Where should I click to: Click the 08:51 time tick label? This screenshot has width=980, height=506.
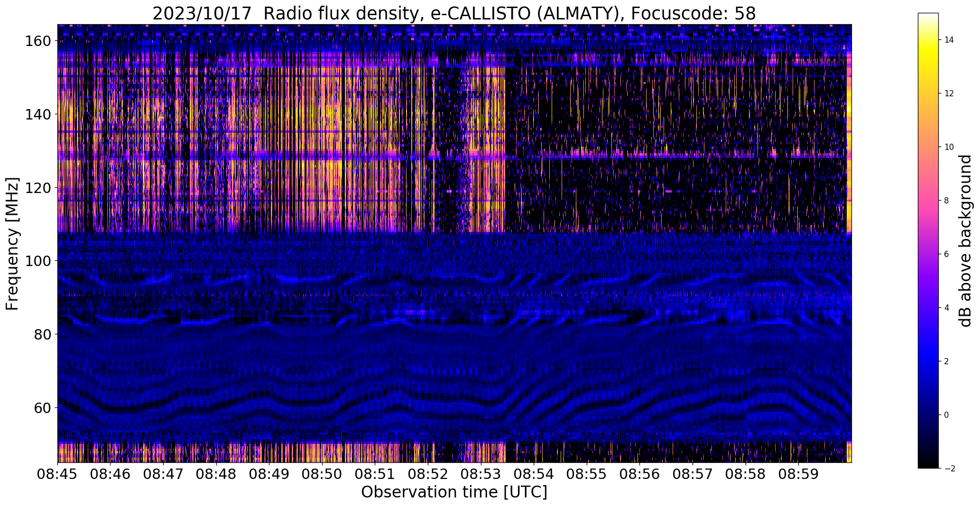pyautogui.click(x=375, y=474)
